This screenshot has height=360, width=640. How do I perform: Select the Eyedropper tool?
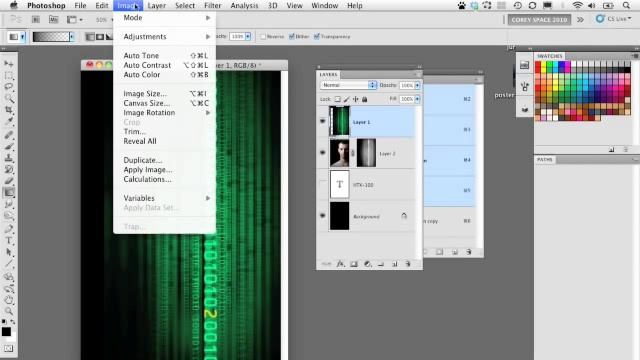9,121
